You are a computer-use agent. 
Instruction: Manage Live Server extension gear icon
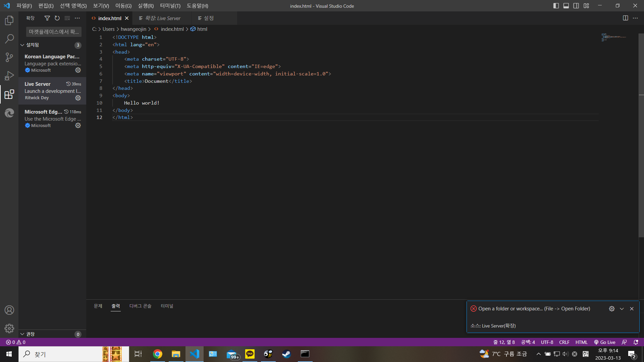tap(78, 98)
